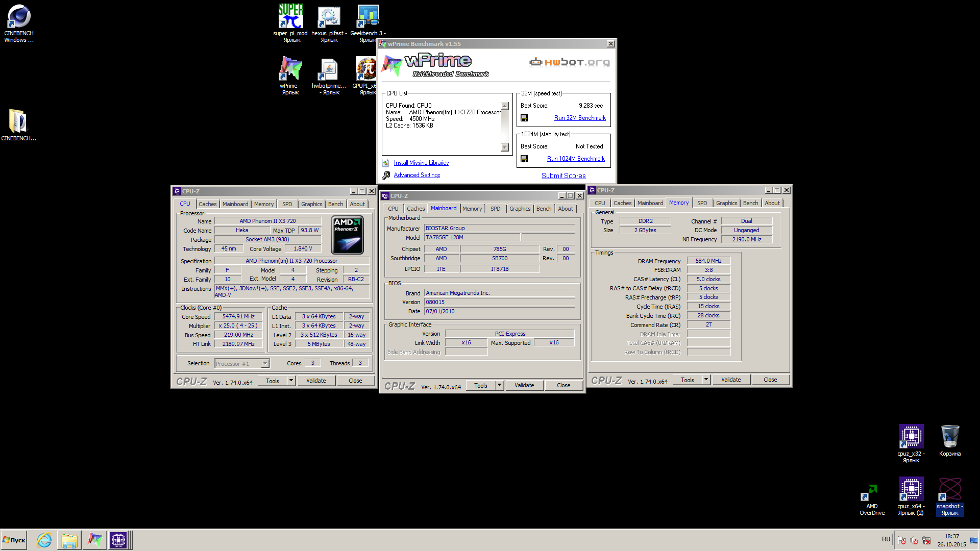Open the hexus_pifast shortcut icon

point(329,16)
